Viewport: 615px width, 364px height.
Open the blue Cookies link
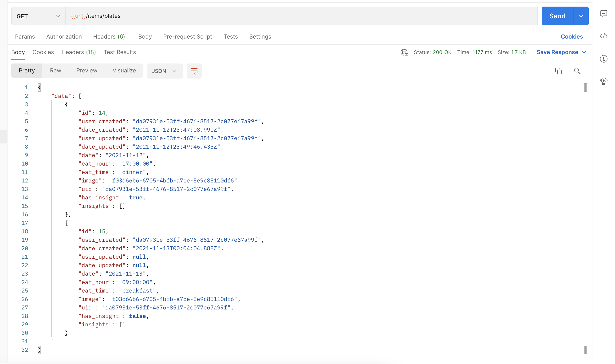pyautogui.click(x=572, y=36)
